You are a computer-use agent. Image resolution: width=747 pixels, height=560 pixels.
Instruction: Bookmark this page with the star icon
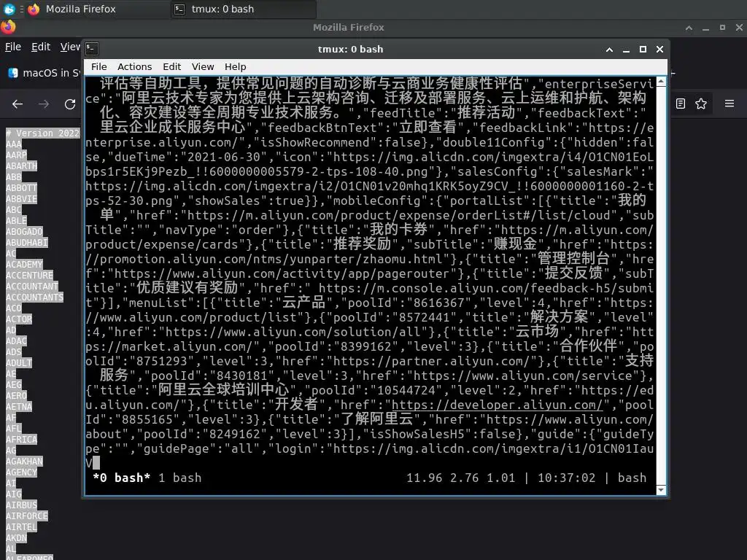tap(701, 104)
